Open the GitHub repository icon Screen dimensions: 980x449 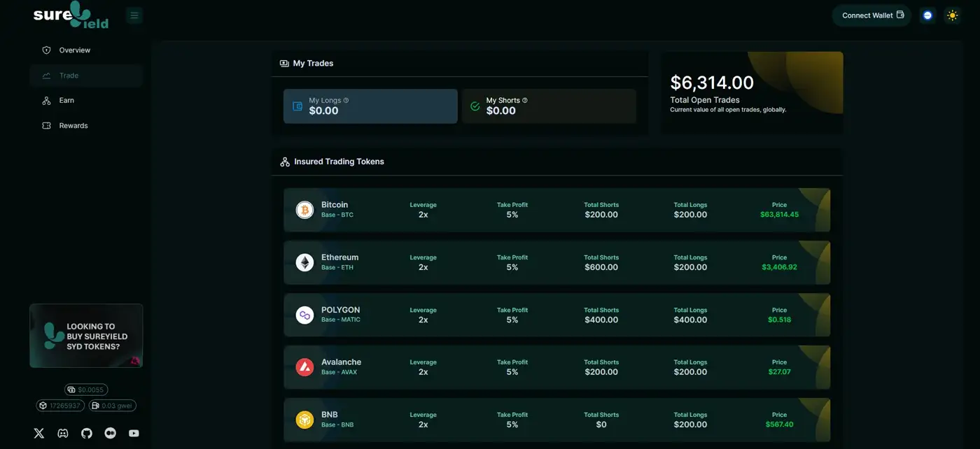tap(87, 433)
